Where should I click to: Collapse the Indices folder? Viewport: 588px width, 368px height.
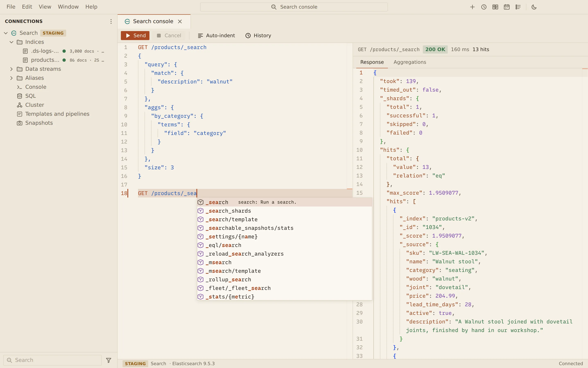coord(11,42)
